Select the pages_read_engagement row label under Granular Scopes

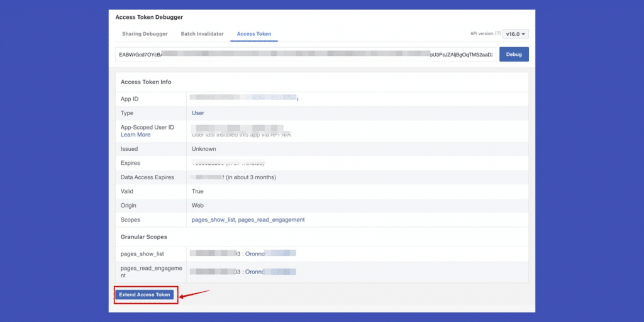pos(151,272)
